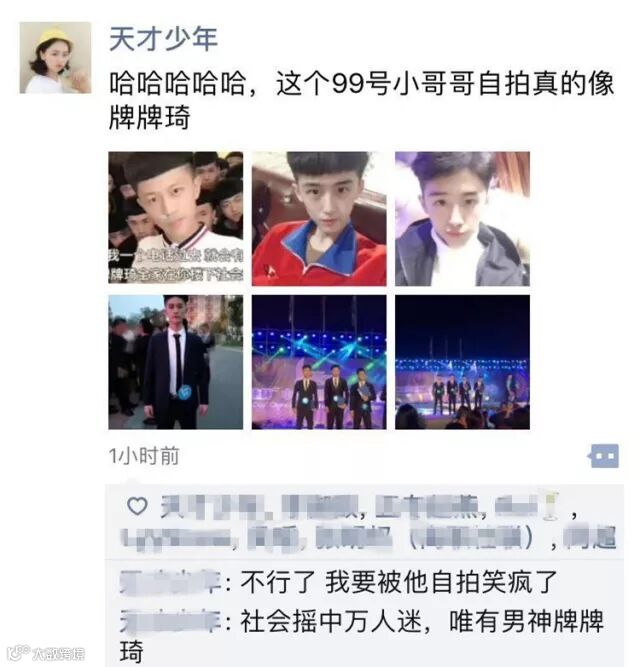The height and width of the screenshot is (667, 640).
Task: Open the 天才少年 username link
Action: [x=163, y=39]
